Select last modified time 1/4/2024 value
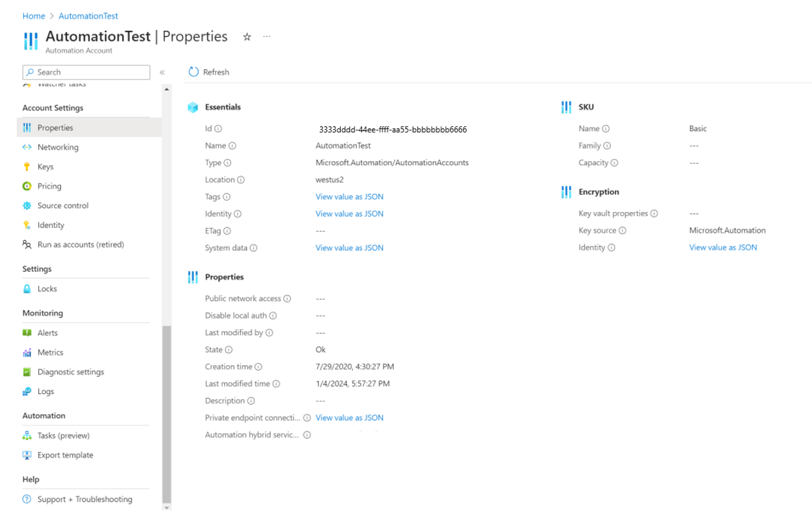The height and width of the screenshot is (511, 812). click(353, 384)
